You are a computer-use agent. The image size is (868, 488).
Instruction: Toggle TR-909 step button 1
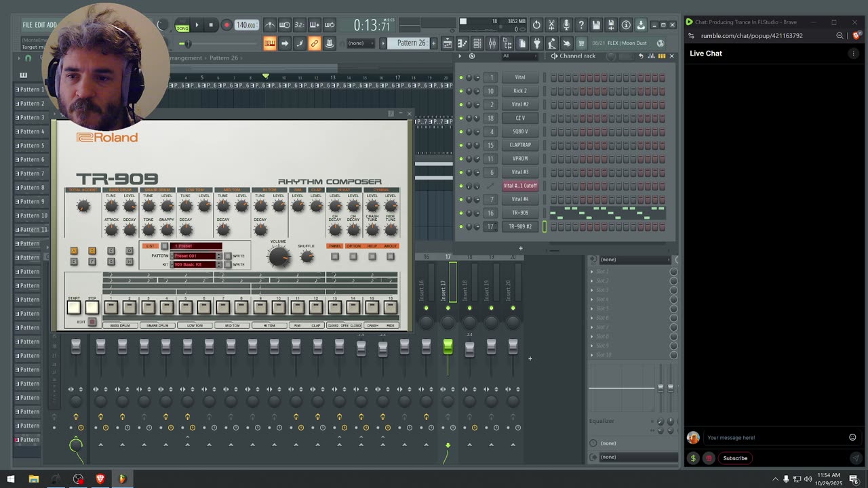tap(111, 307)
